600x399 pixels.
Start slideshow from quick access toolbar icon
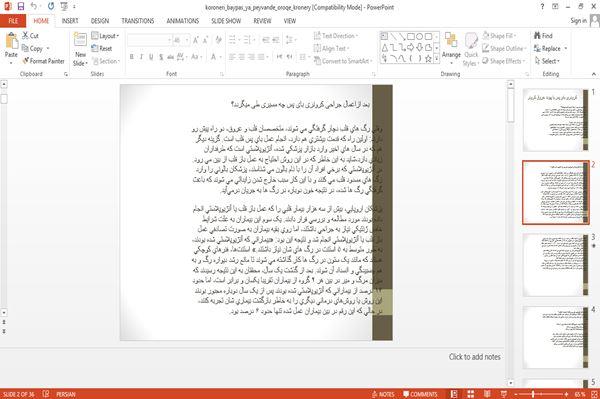pyautogui.click(x=64, y=7)
